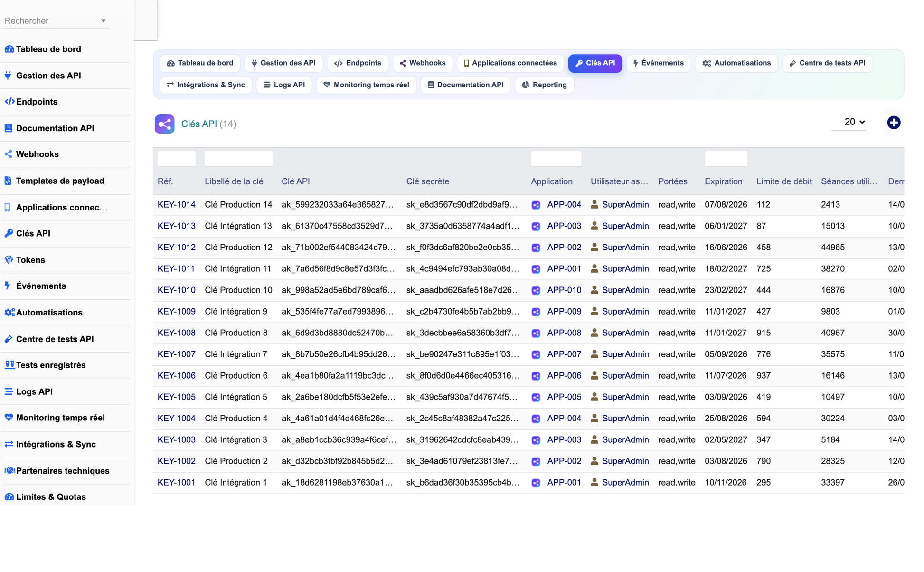The height and width of the screenshot is (572, 924).
Task: Click the Applications connectées phone icon in sidebar
Action: 7,207
